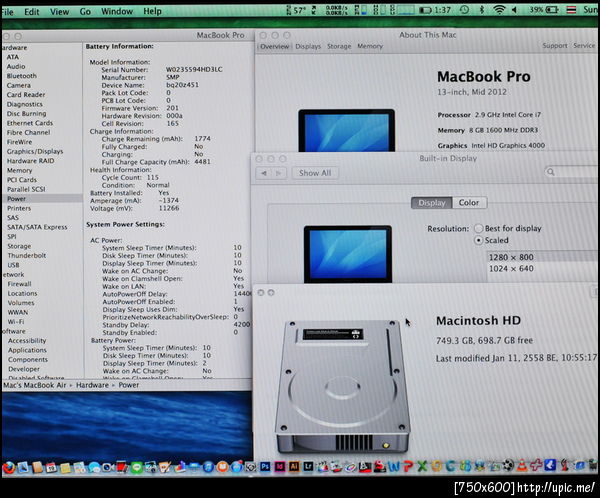The width and height of the screenshot is (600, 498).
Task: Open Service link in About This Mac
Action: pyautogui.click(x=584, y=46)
